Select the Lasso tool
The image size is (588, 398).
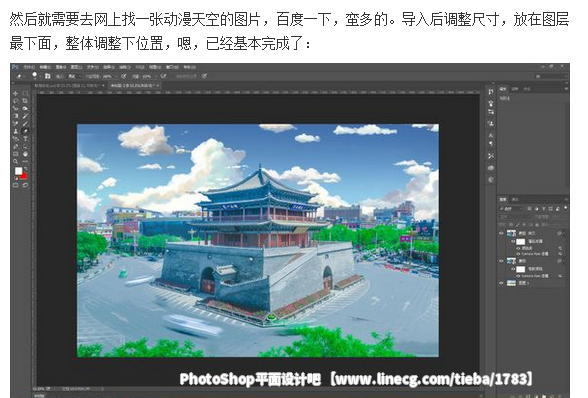tap(15, 101)
